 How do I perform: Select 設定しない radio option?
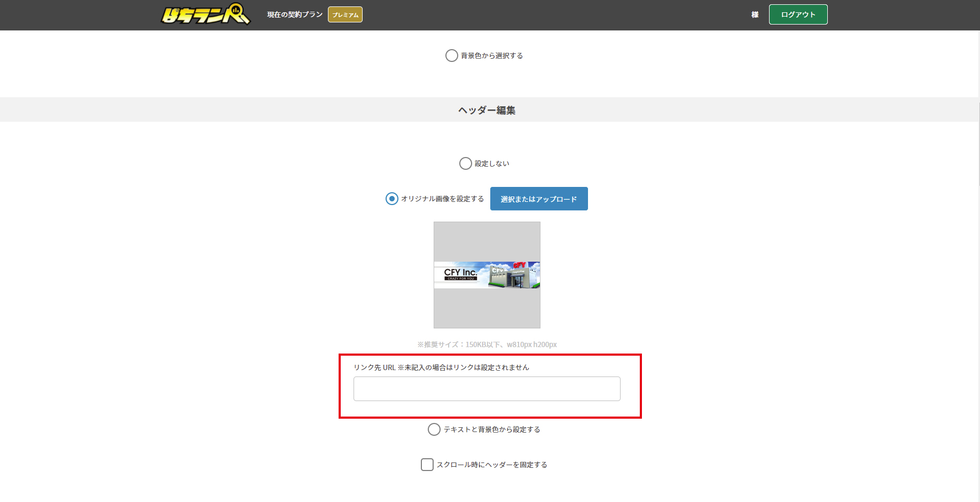pos(465,163)
